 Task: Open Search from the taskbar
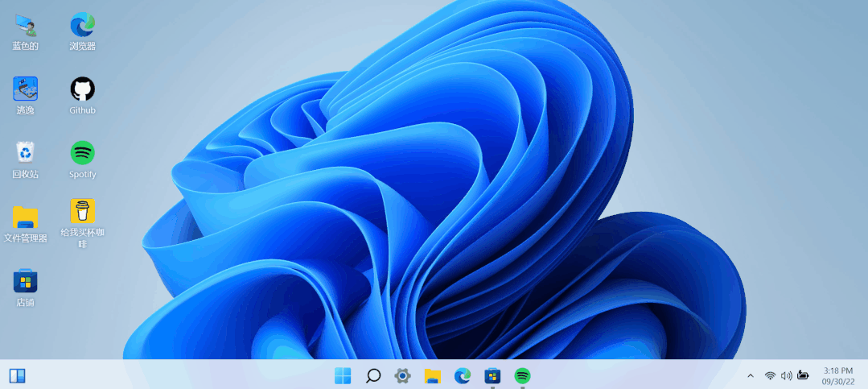(x=372, y=375)
